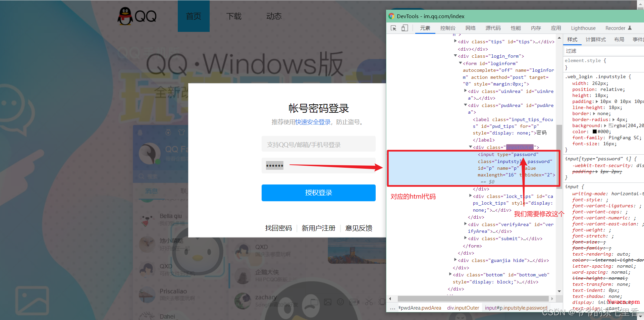Click the 快速安全登录 link
This screenshot has width=644, height=320.
(313, 122)
